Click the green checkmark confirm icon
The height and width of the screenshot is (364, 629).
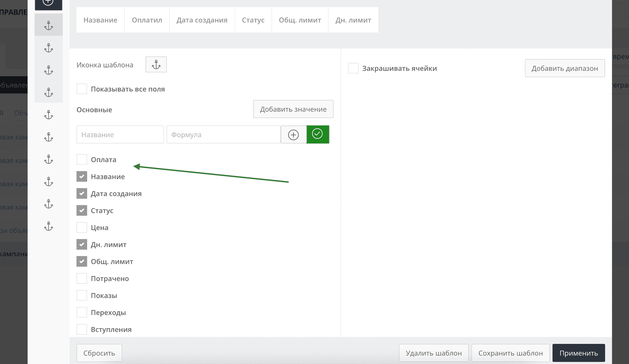tap(317, 134)
